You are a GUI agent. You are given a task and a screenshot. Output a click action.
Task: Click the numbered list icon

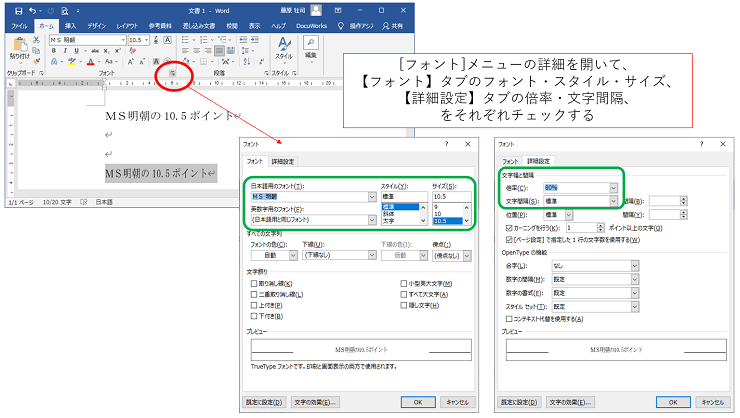pyautogui.click(x=203, y=40)
